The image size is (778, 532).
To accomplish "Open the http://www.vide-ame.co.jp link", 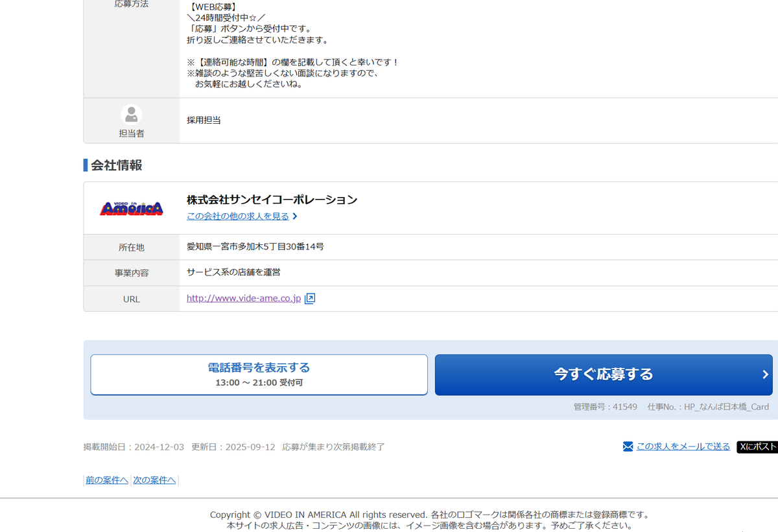I will click(x=244, y=299).
